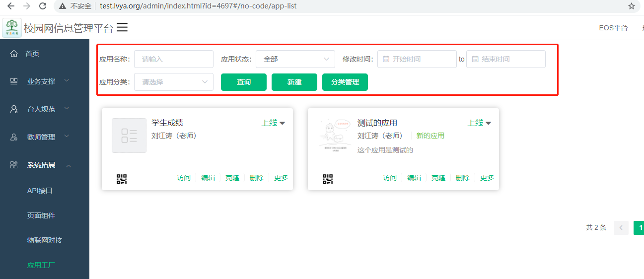Click the 教师管理 sidebar icon
This screenshot has width=644, height=279.
14,137
